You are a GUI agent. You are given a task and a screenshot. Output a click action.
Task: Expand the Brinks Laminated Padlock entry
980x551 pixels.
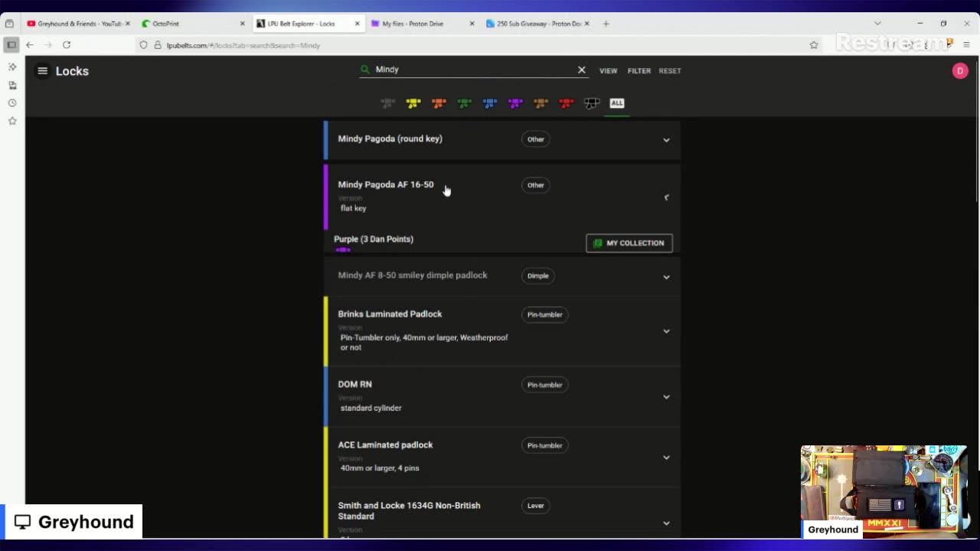tap(666, 331)
